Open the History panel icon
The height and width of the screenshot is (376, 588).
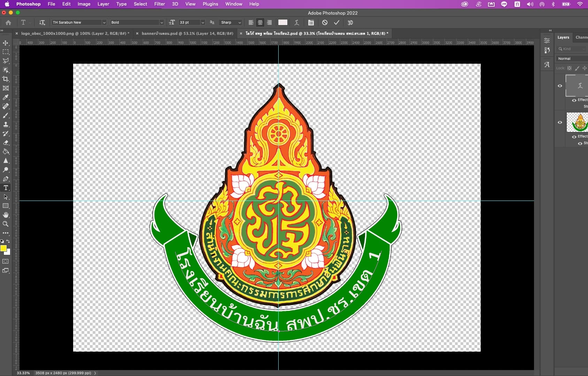click(x=547, y=50)
